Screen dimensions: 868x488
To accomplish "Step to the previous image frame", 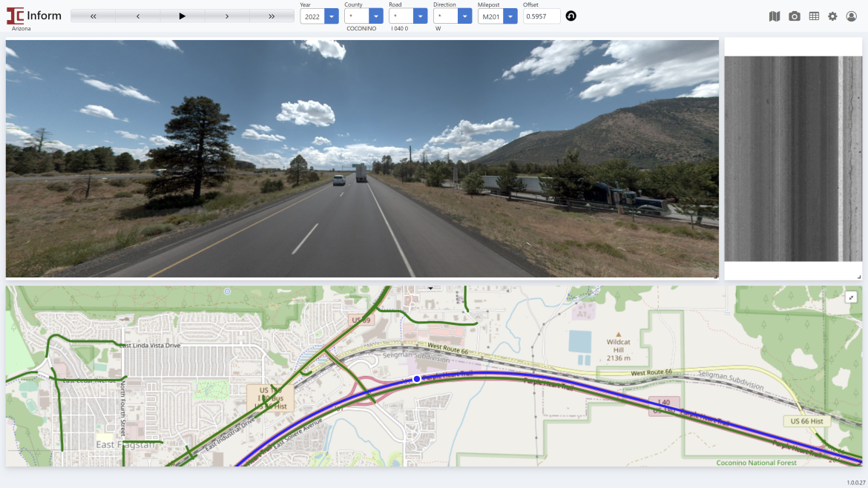I will [x=138, y=16].
